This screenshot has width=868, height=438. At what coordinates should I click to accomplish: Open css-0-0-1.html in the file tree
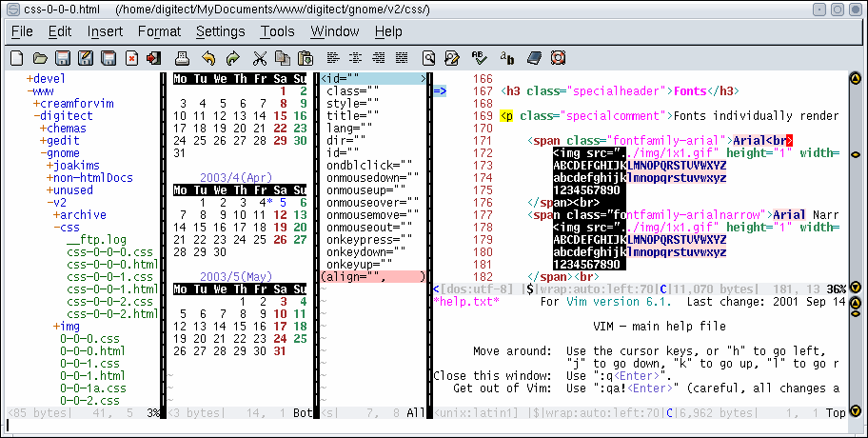(x=111, y=289)
